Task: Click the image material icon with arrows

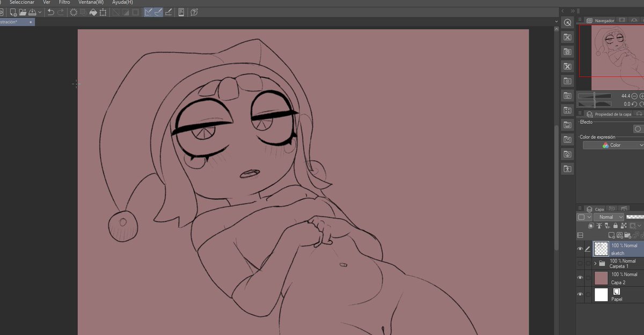Action: coord(568,110)
